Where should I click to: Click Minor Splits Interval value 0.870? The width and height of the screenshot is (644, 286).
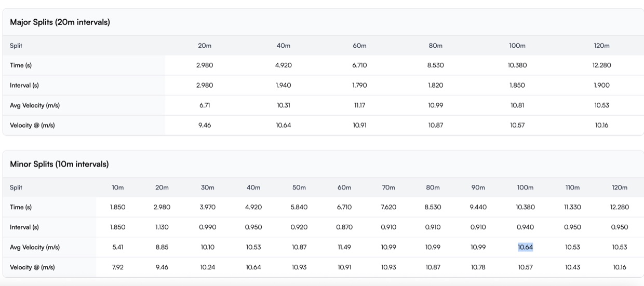344,227
